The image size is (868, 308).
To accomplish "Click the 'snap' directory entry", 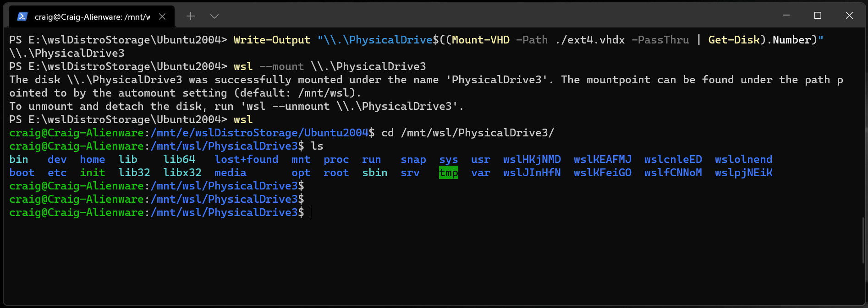I will click(413, 159).
